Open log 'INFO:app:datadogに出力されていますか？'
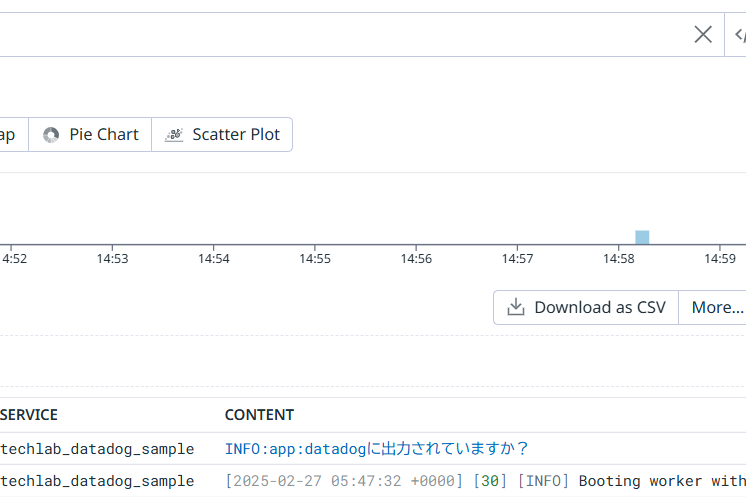The image size is (746, 497). [x=376, y=448]
